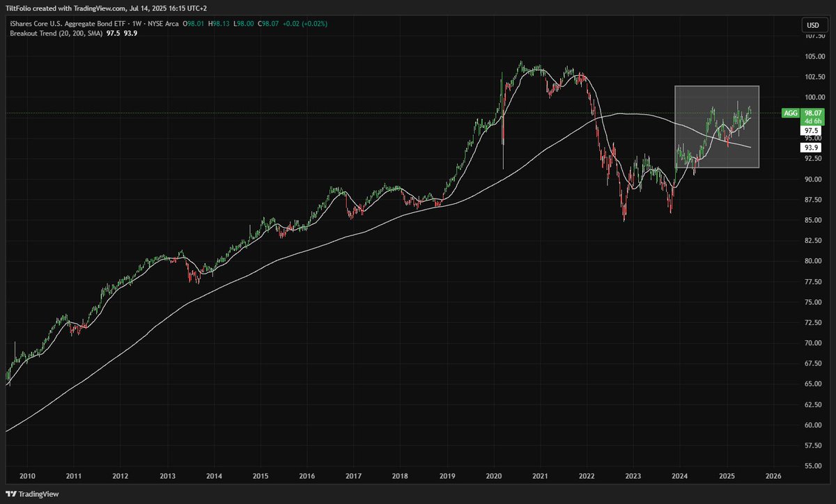Screen dimensions: 836x504
Task: Click the 2022 label on time axis
Action: tap(587, 477)
